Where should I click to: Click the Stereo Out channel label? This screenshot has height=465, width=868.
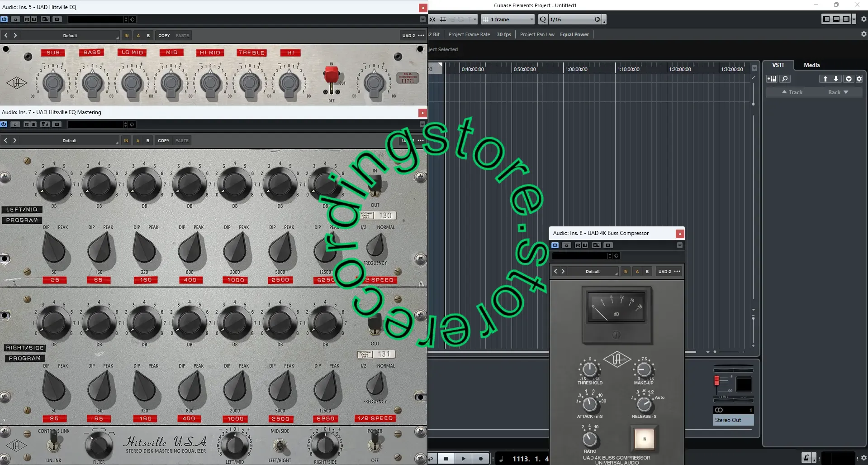pyautogui.click(x=733, y=420)
